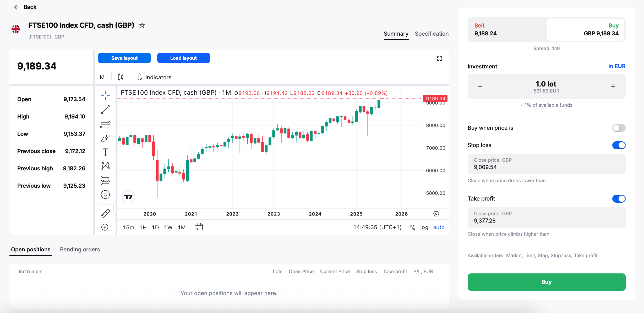Switch chart range to 1M

[x=182, y=227]
